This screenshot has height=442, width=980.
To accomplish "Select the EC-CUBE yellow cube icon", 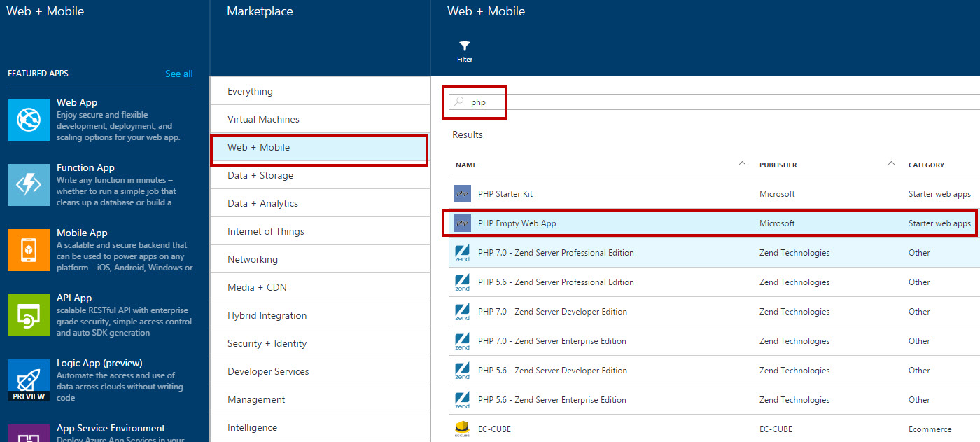I will point(462,429).
